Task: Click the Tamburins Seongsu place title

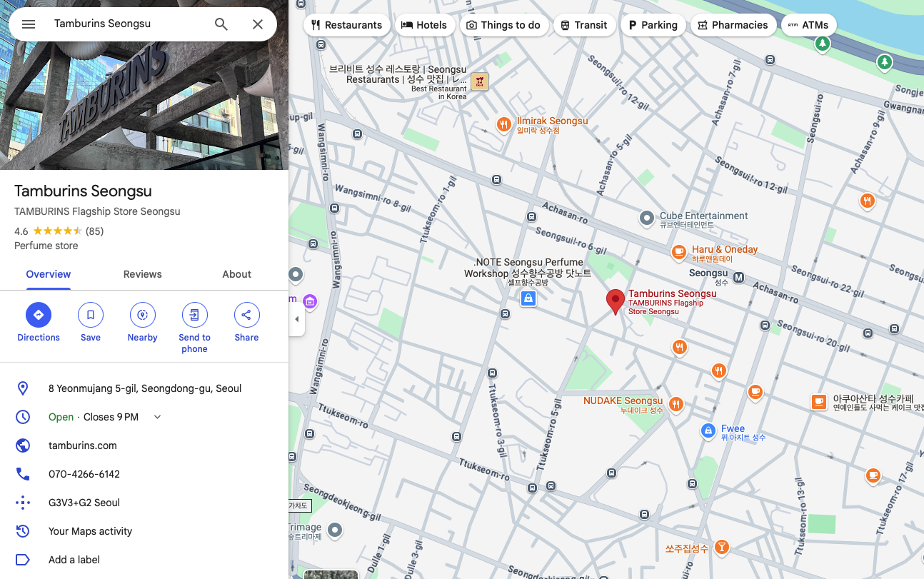Action: point(83,191)
